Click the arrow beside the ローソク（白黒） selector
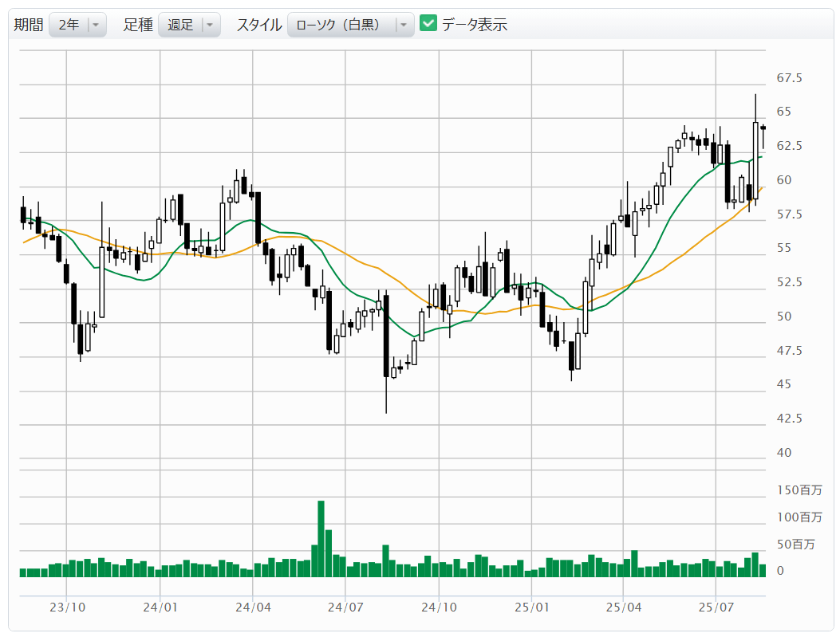Viewport: 840px width, 637px height. click(x=404, y=25)
